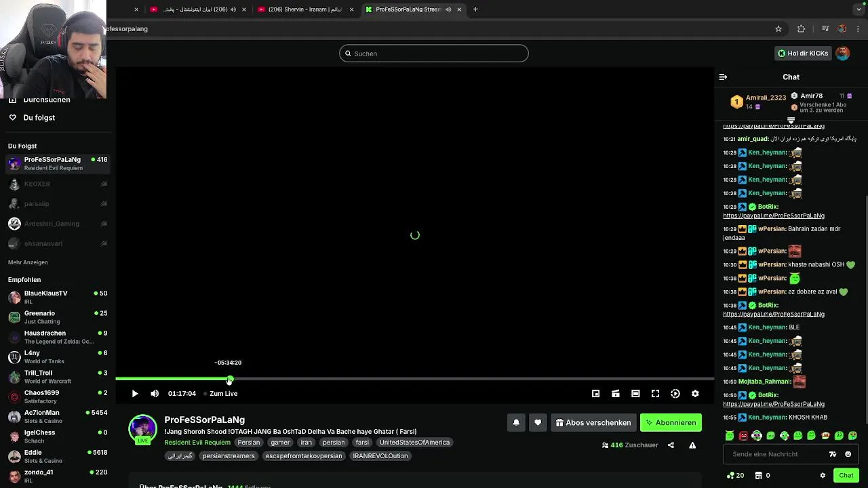Bookmark the page with the star icon
The image size is (868, 488).
(778, 29)
